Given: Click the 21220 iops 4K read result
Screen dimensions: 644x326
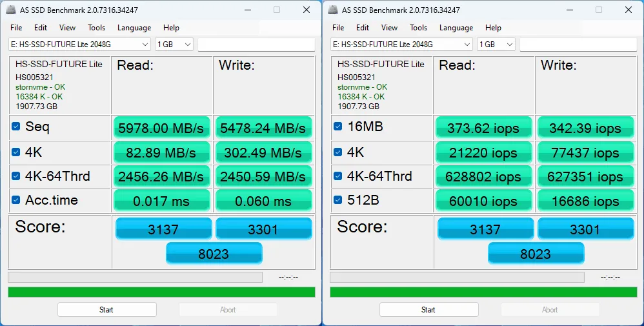Looking at the screenshot, I should [x=483, y=152].
